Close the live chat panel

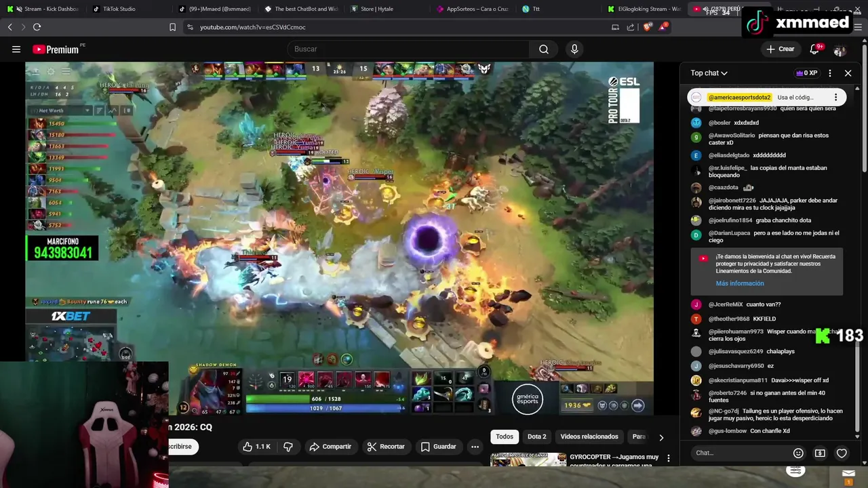coord(848,73)
